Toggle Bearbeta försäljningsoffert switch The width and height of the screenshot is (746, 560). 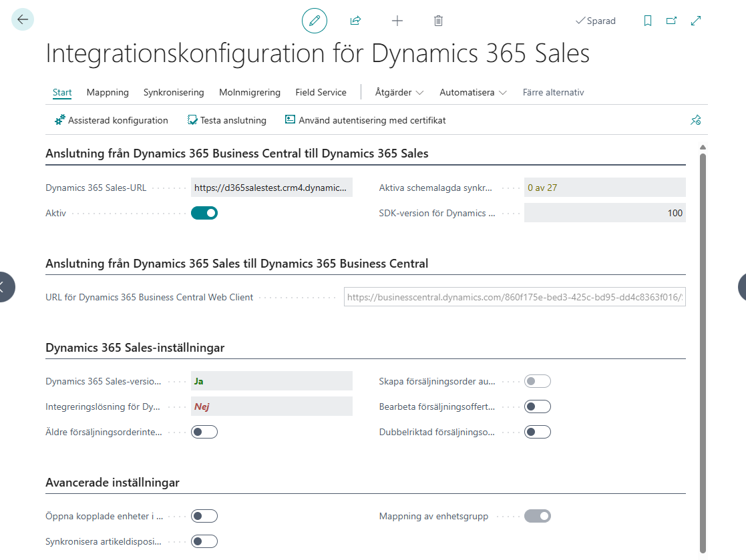click(x=538, y=406)
